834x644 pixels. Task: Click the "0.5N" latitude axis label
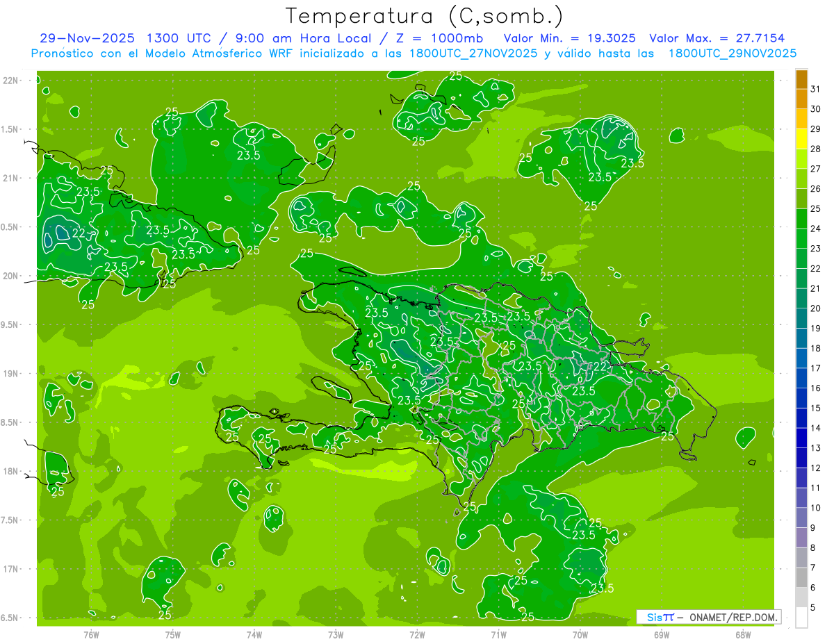coord(10,227)
